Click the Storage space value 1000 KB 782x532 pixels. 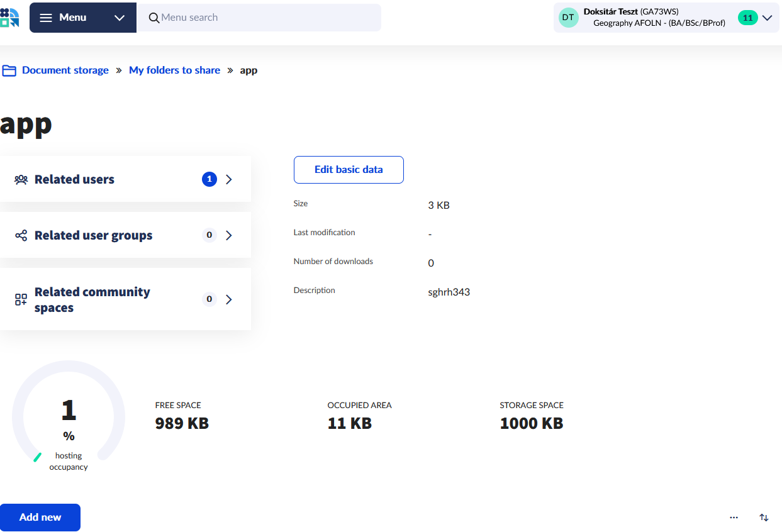pos(532,423)
